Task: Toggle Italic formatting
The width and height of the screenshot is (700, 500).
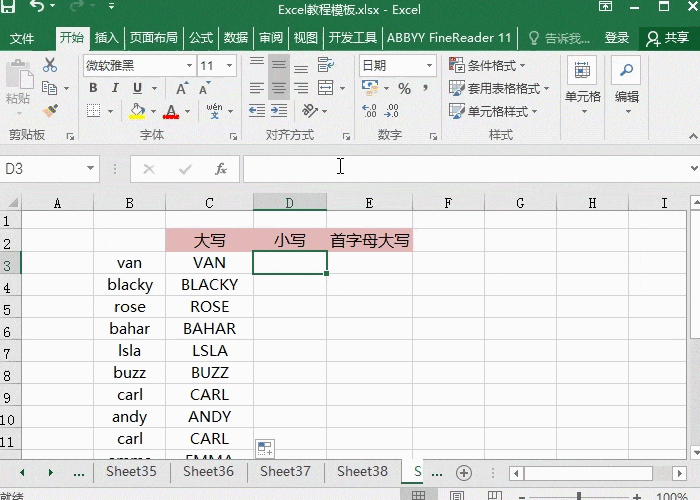Action: (113, 88)
